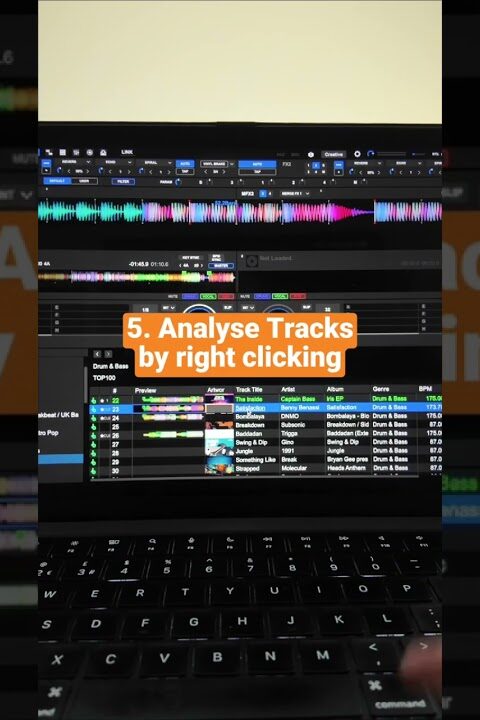Open the SPIRAL effect dropdown
The image size is (480, 720).
(155, 163)
